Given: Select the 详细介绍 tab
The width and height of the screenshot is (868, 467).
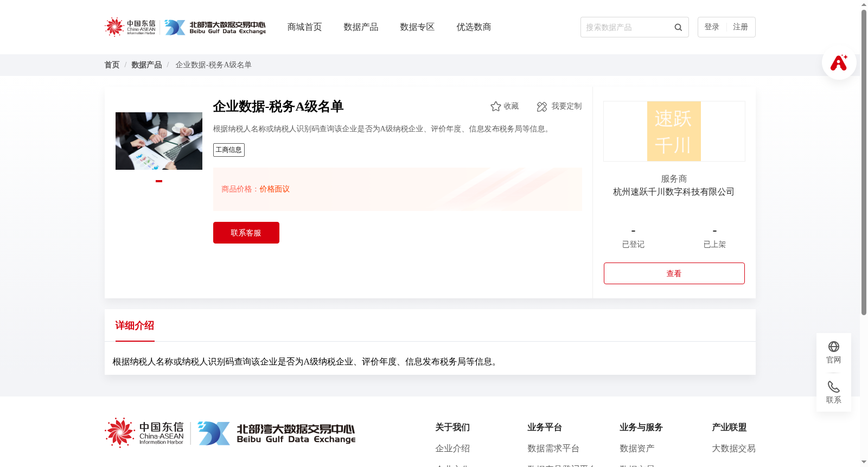Looking at the screenshot, I should [135, 325].
